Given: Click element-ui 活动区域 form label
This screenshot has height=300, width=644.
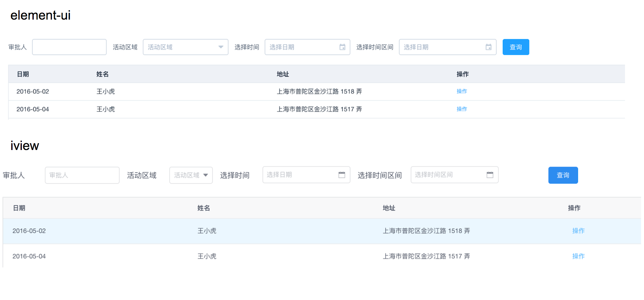Looking at the screenshot, I should click(x=125, y=47).
